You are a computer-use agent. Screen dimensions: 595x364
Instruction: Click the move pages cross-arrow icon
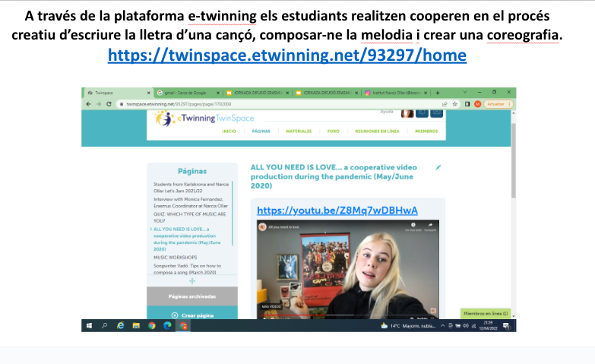tap(192, 280)
